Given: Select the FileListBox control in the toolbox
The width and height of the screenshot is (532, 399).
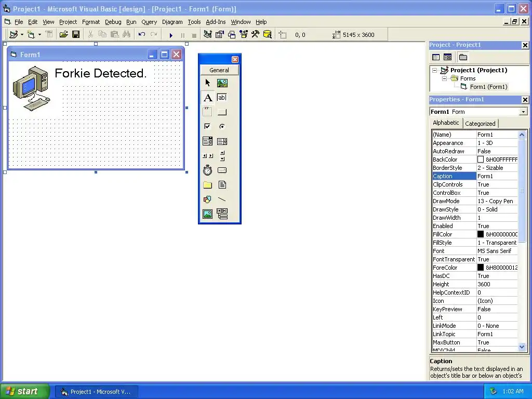Looking at the screenshot, I should 222,185.
